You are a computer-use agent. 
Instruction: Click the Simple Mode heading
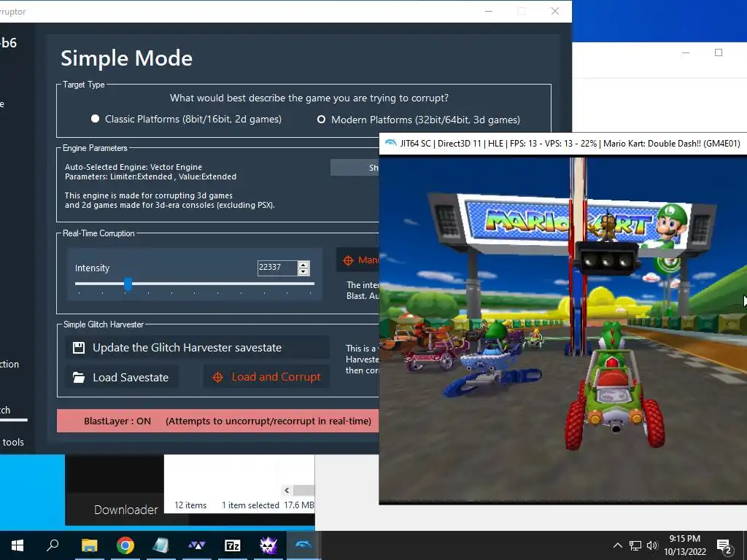click(x=127, y=58)
